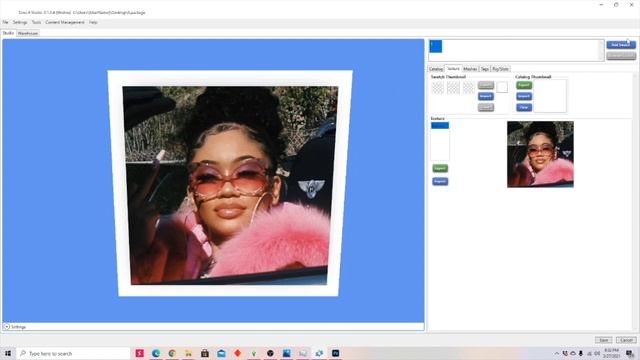Viewport: 640px width, 360px height.
Task: Switch to the Tags tab
Action: (x=484, y=69)
